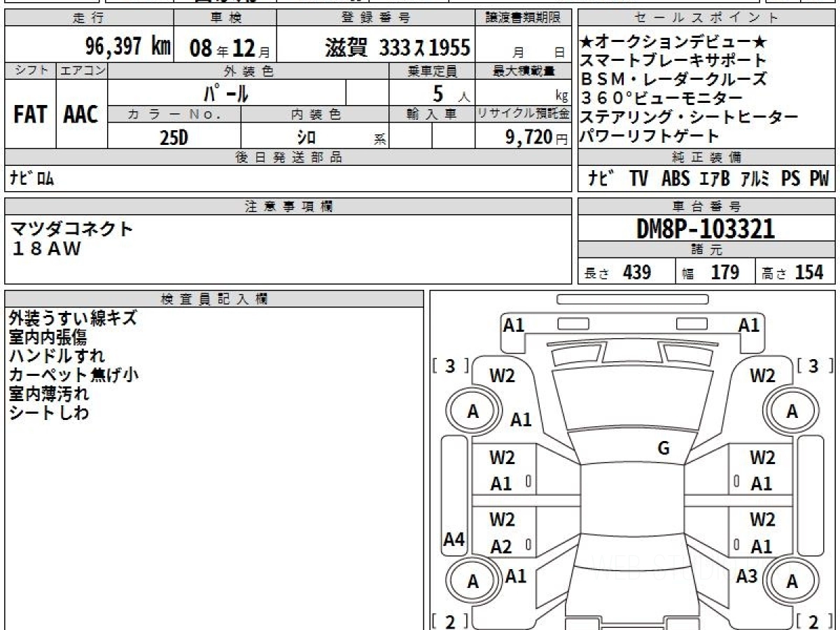Click inspector note カーペット焦げ小
This screenshot has width=840, height=630.
(x=73, y=375)
